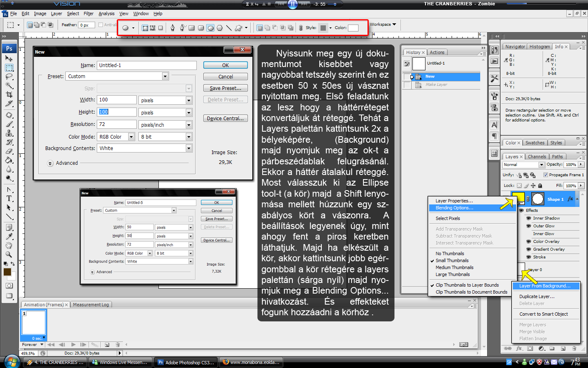588x368 pixels.
Task: Click the Width input field showing 100
Action: [117, 100]
